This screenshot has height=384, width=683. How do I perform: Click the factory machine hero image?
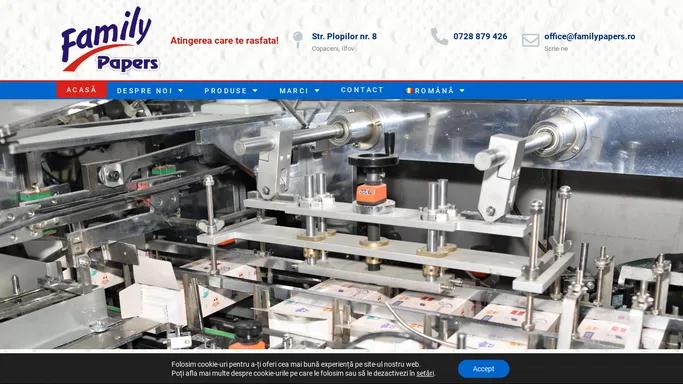point(342,225)
